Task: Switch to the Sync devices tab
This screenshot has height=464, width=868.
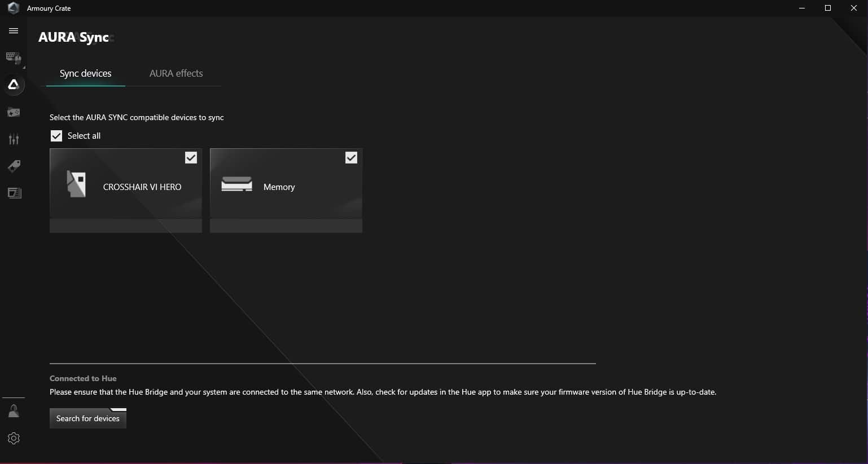Action: click(x=86, y=73)
